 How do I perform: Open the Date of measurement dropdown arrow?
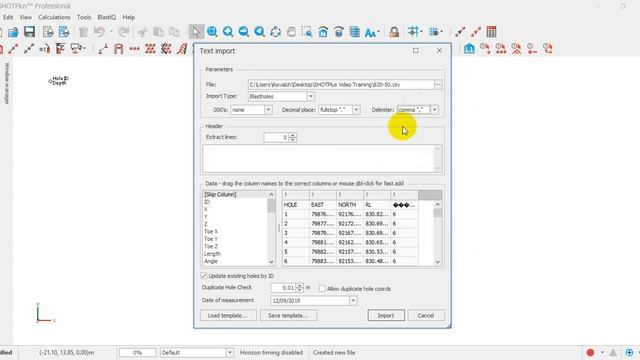click(x=353, y=300)
